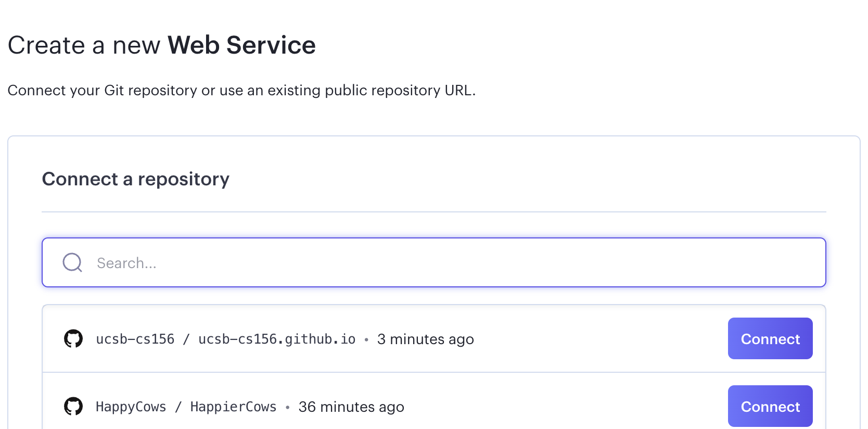The width and height of the screenshot is (868, 429).
Task: Connect the HappierCows repository
Action: tap(770, 406)
